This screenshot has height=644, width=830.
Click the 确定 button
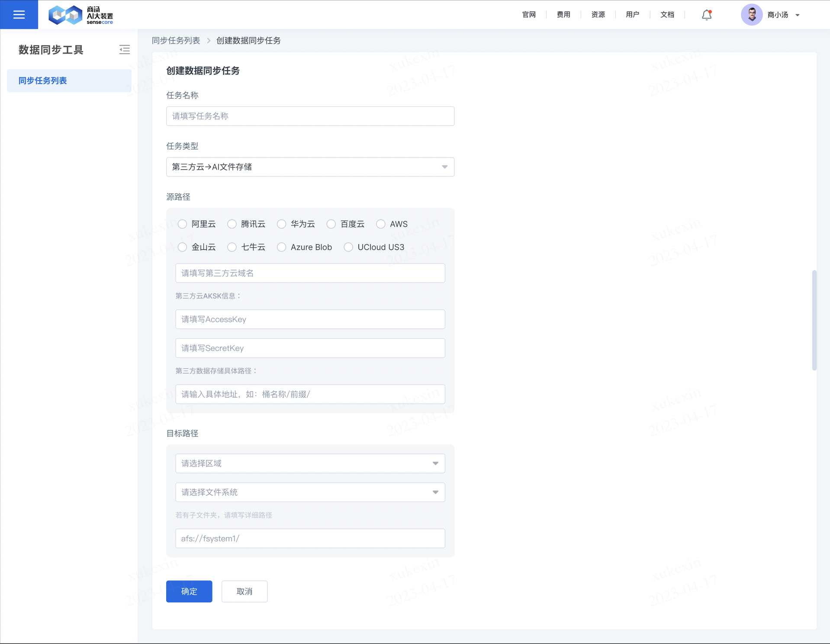pyautogui.click(x=189, y=592)
